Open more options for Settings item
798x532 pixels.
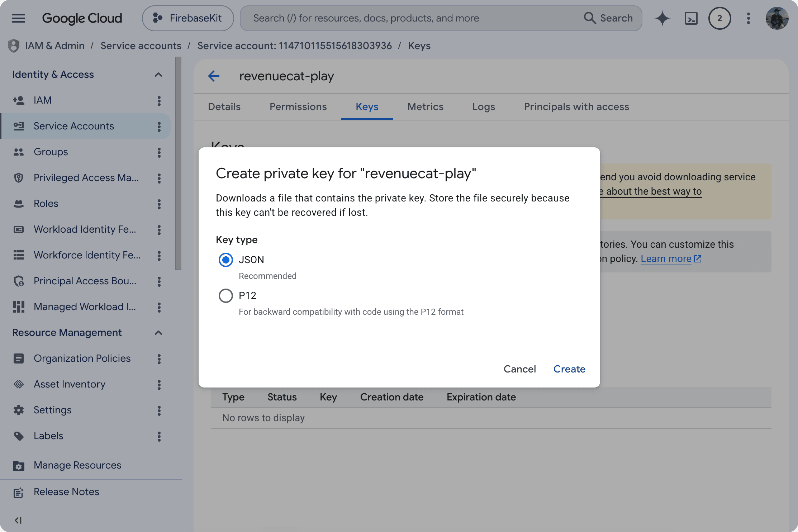(159, 410)
